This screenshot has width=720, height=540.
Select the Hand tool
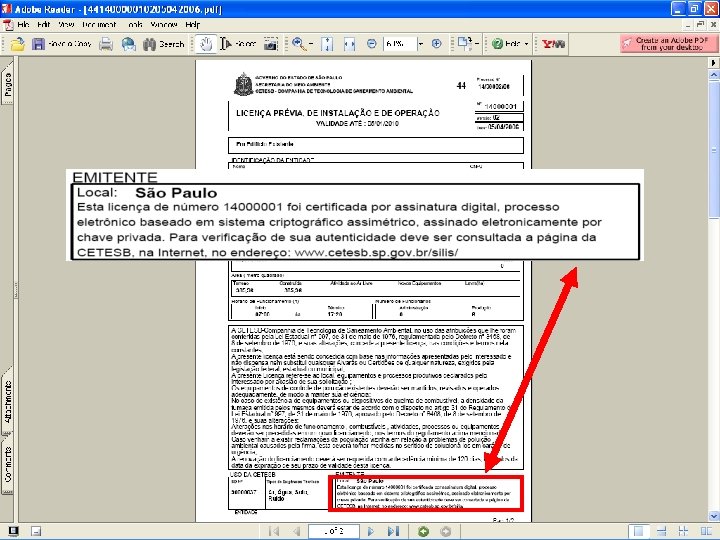[206, 44]
